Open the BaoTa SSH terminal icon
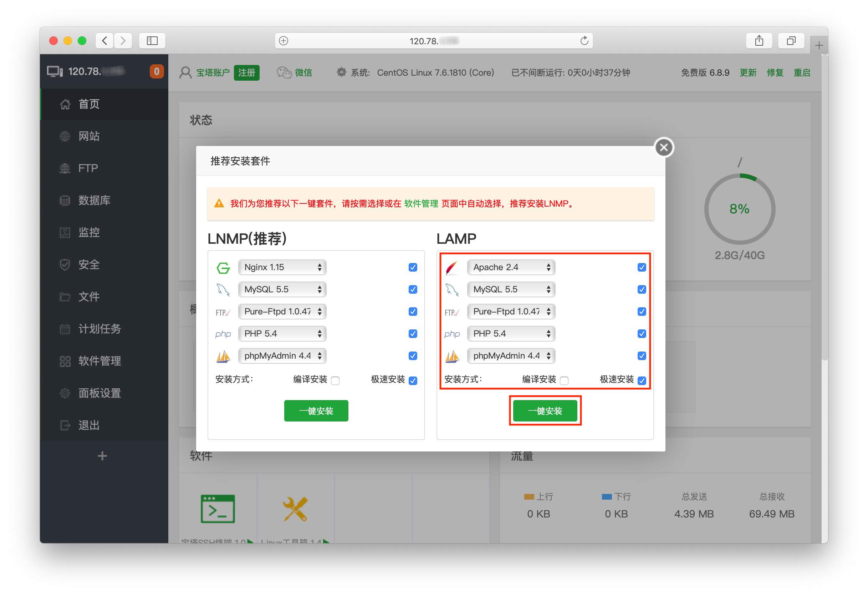This screenshot has height=596, width=868. pos(218,509)
